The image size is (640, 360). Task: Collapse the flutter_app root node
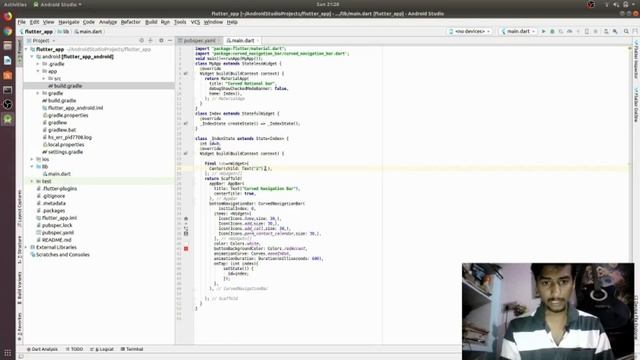(27, 49)
